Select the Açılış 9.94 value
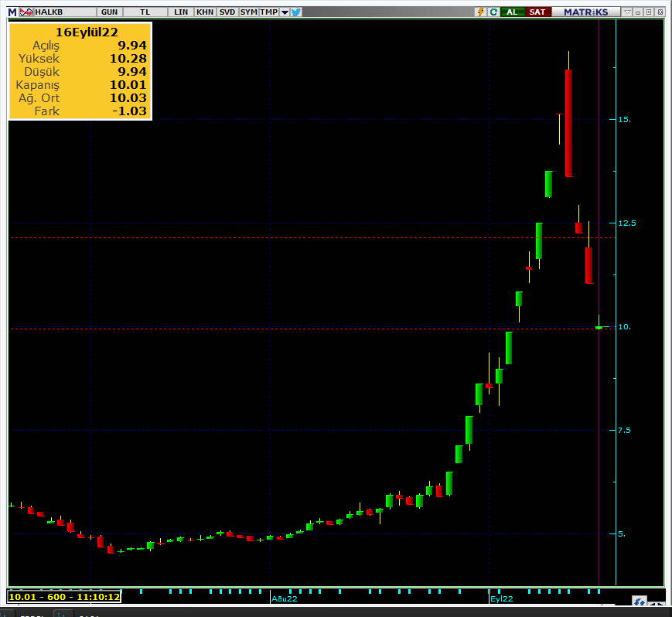672x617 pixels. (x=132, y=46)
